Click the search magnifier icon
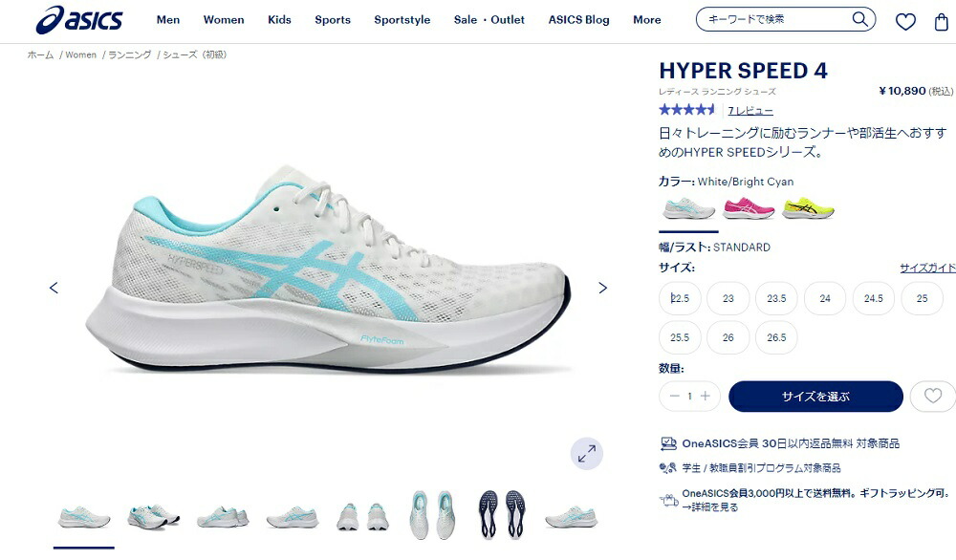 click(859, 19)
